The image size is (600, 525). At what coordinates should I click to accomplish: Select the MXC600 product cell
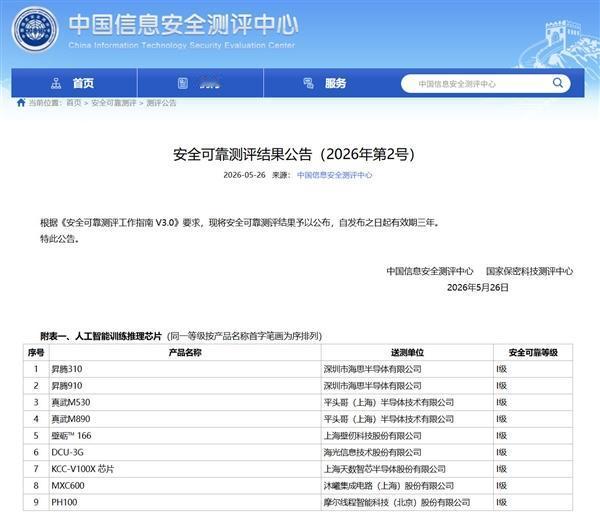(185, 486)
